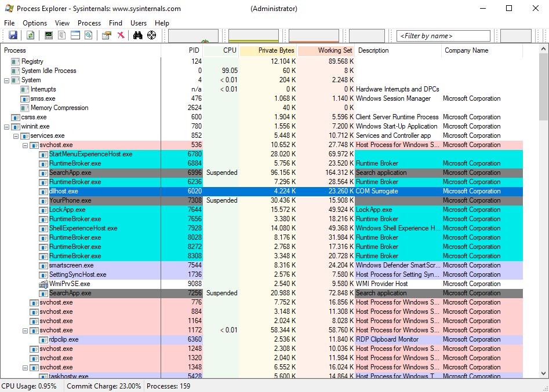Screen dimensions: 549x392
Task: Click the Refresh Now toolbar icon
Action: (30, 35)
